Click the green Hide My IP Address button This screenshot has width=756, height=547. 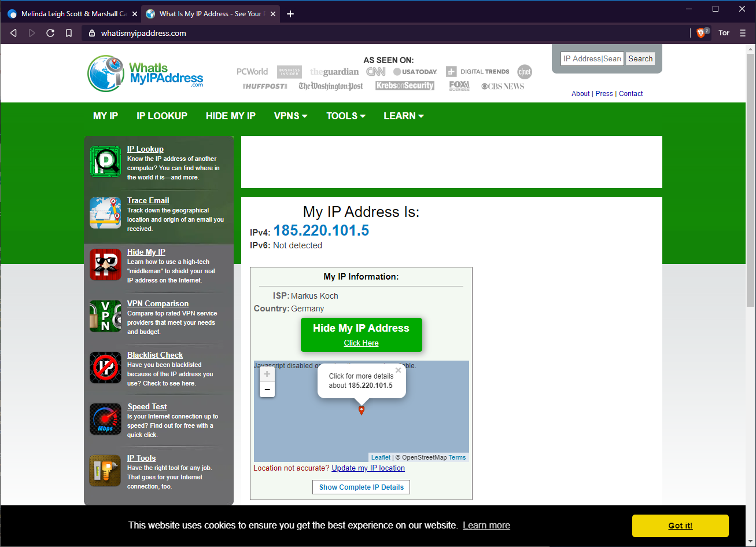pos(362,335)
